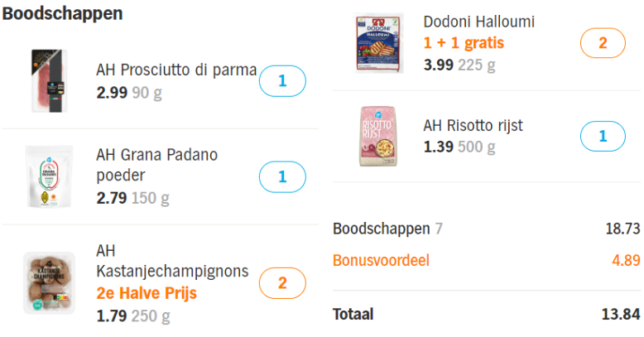Open AH Risotto rijst product title
Screen dimensions: 644x337
pyautogui.click(x=473, y=125)
